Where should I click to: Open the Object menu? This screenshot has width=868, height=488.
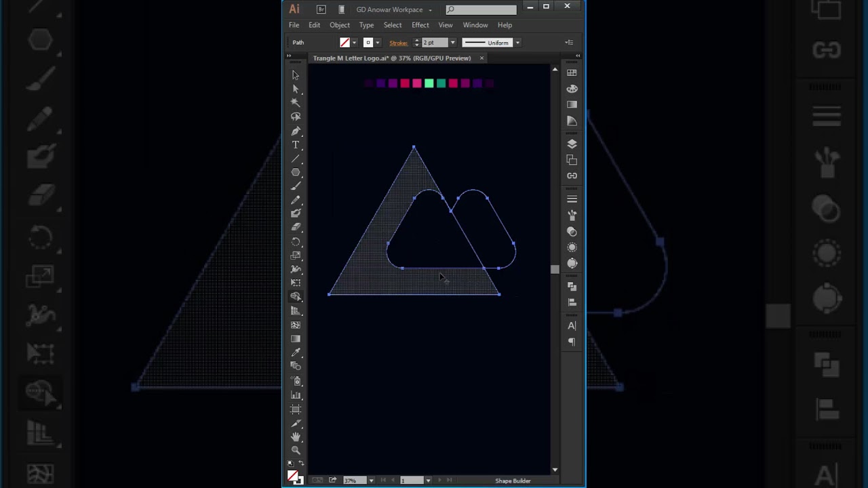click(x=340, y=25)
